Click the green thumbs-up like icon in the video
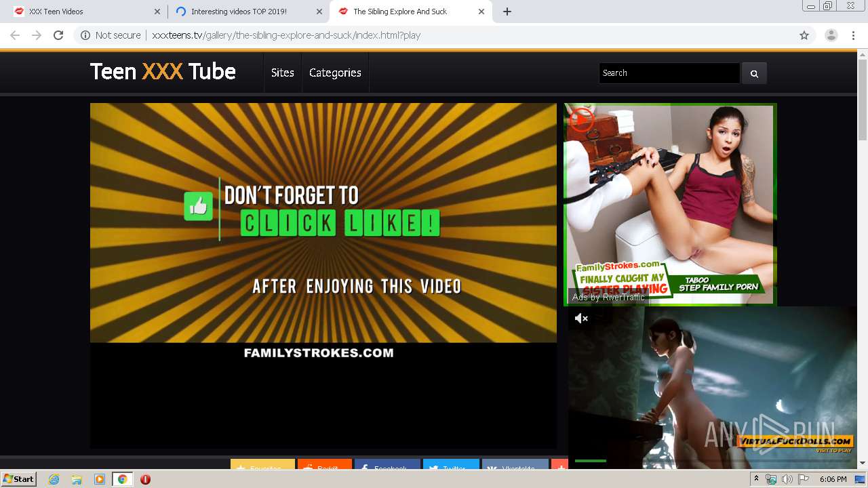This screenshot has height=488, width=868. click(x=198, y=207)
